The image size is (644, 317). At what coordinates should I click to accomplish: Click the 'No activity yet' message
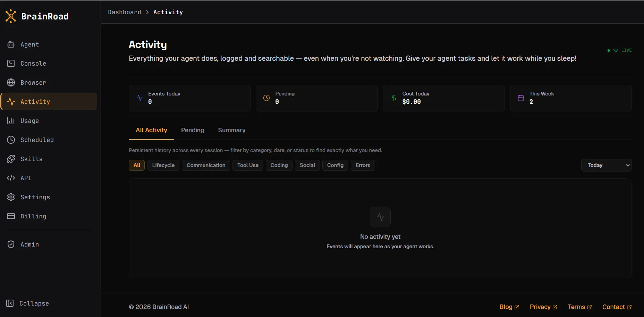380,237
